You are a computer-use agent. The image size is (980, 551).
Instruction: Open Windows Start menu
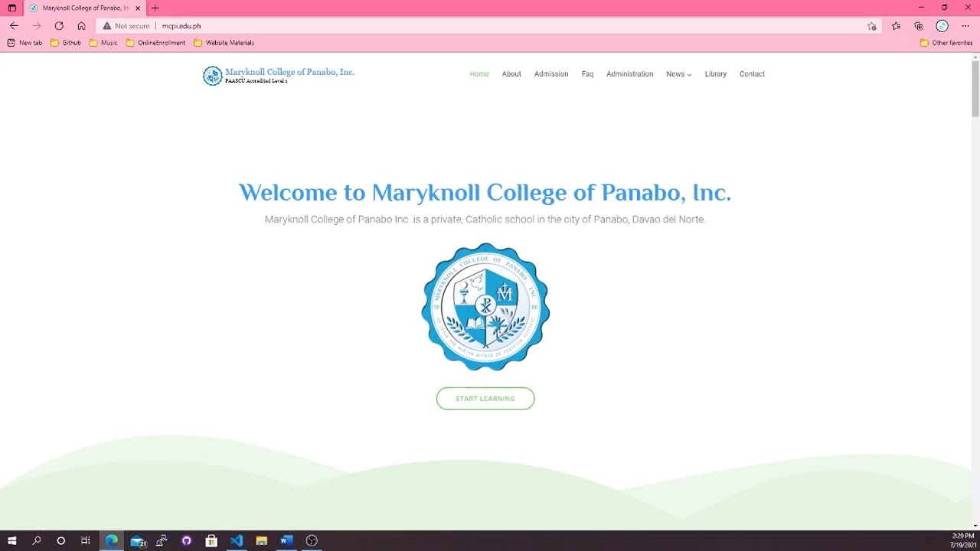12,540
